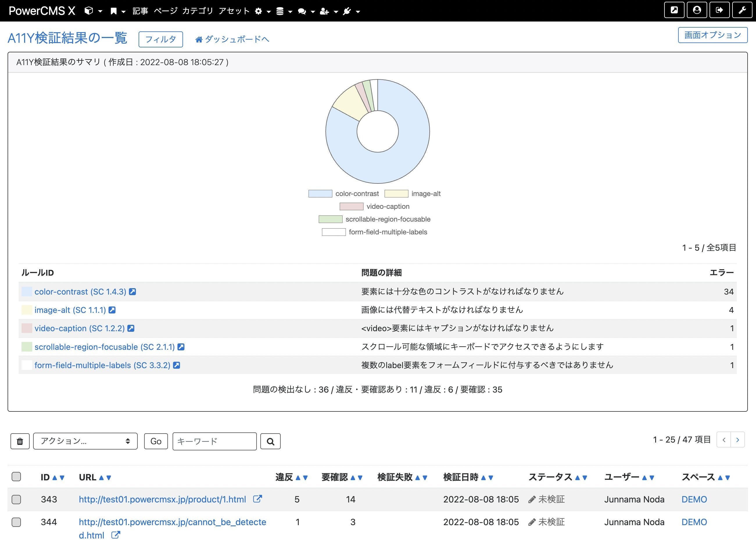Click the add-user icon in the navbar
The height and width of the screenshot is (542, 756).
324,11
